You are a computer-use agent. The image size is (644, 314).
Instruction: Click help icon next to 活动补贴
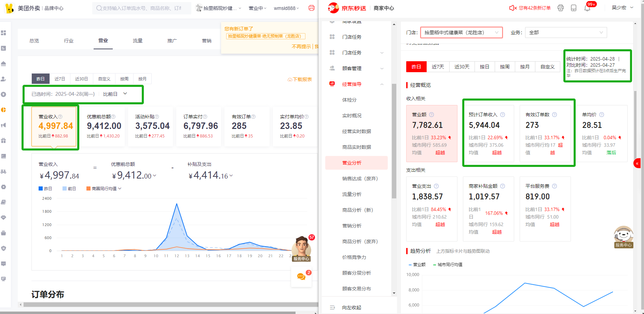tap(157, 117)
